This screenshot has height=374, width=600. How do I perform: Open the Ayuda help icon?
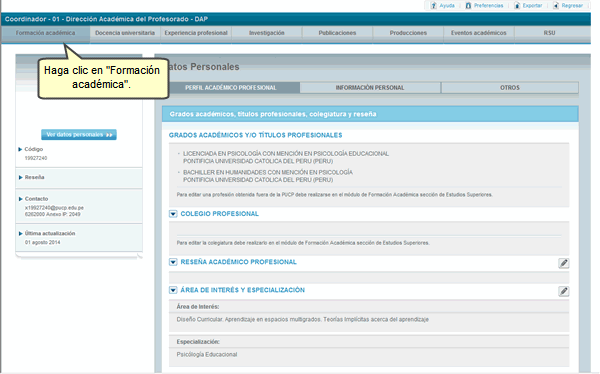point(434,5)
